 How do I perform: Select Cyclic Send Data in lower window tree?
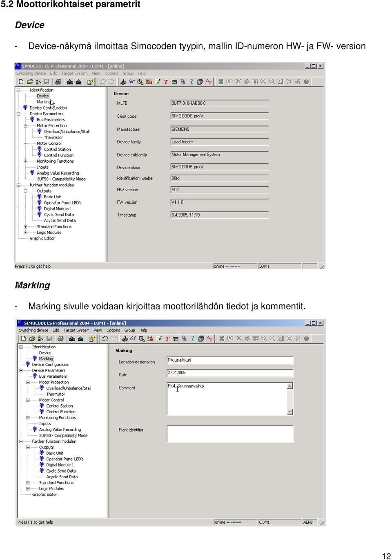(61, 471)
